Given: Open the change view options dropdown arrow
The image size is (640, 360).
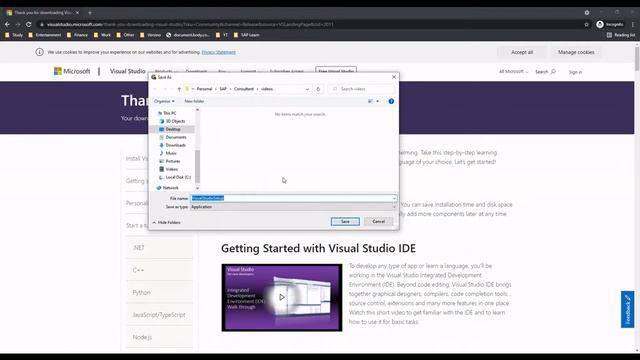Looking at the screenshot, I should tap(378, 101).
